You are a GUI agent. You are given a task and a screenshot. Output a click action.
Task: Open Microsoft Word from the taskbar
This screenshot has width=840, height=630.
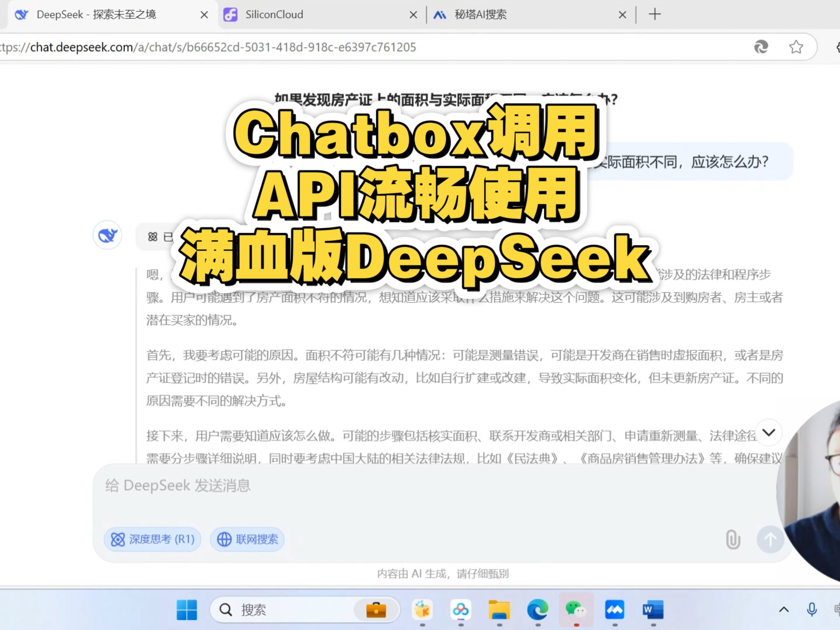point(653,609)
